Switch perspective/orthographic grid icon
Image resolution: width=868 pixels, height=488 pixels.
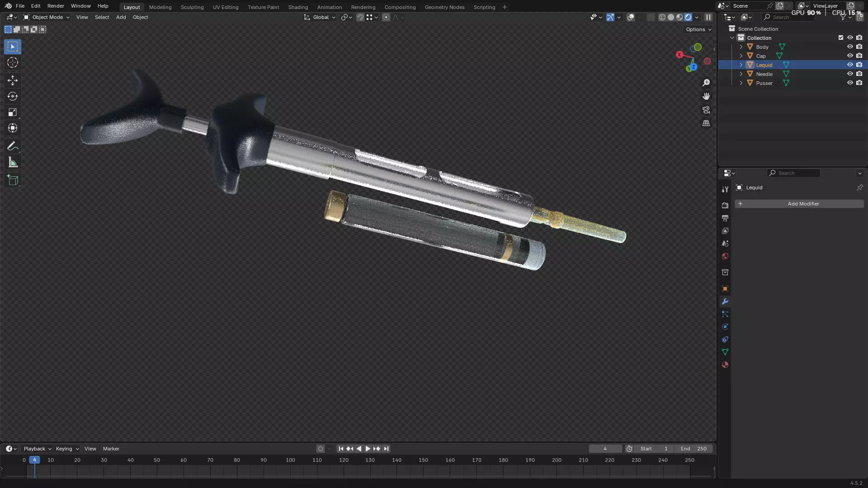point(706,123)
